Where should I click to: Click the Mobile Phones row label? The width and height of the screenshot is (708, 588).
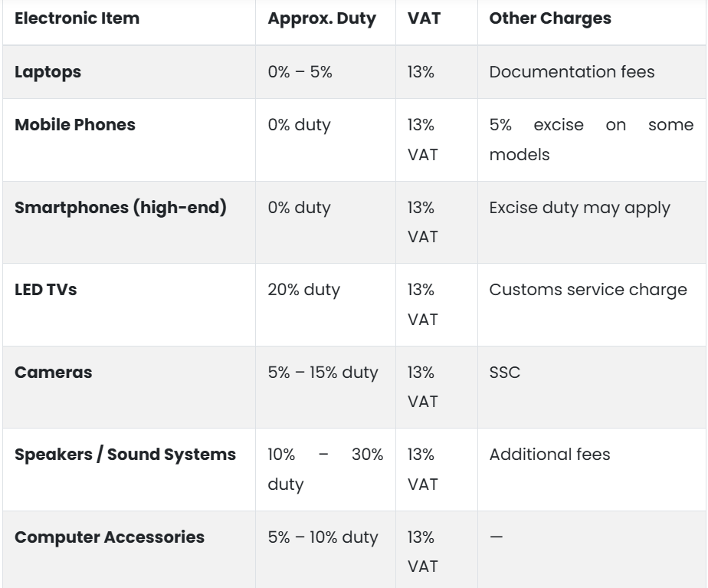(x=75, y=125)
